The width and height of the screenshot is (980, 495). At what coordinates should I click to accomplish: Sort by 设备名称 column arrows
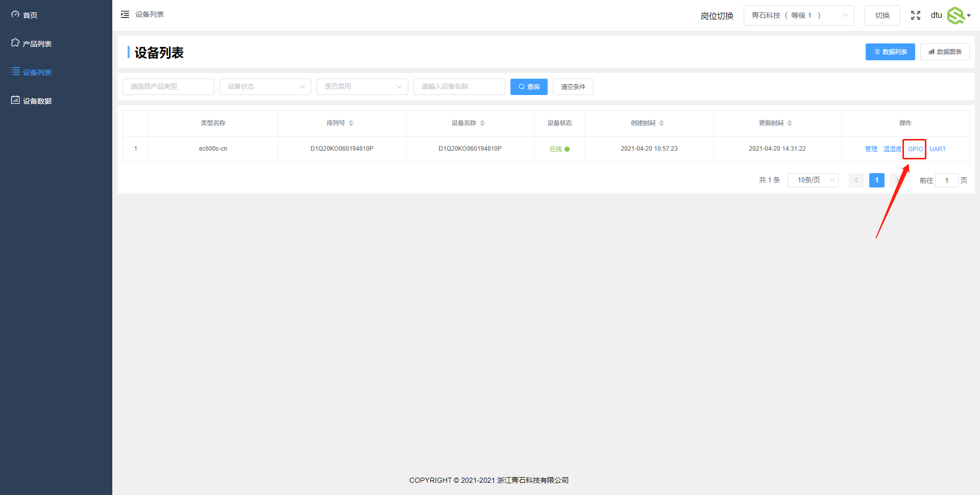pos(482,123)
